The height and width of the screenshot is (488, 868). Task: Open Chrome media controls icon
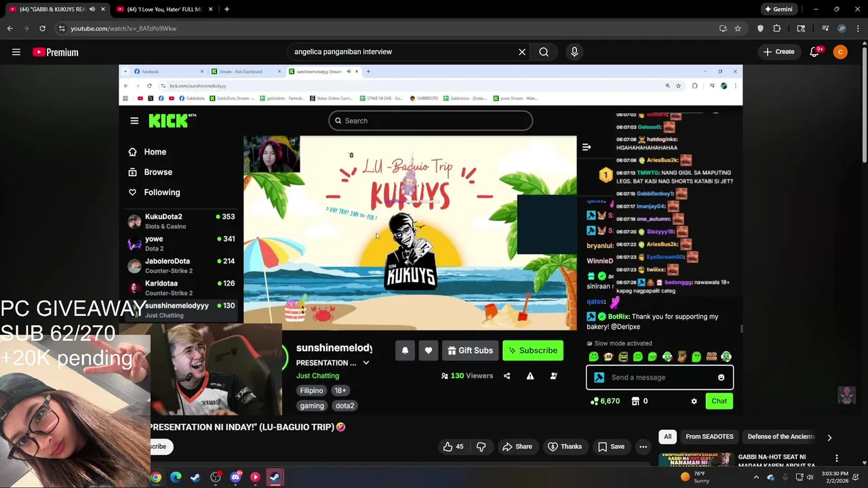click(x=825, y=28)
